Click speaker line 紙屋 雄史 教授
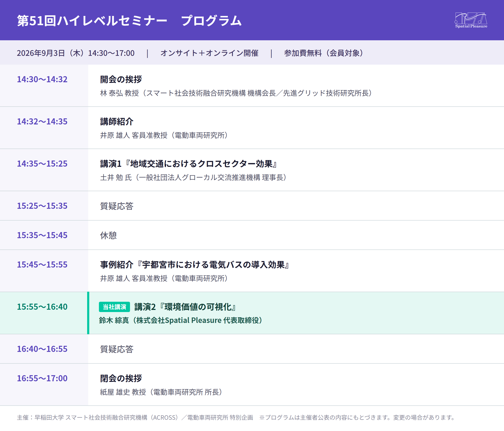The height and width of the screenshot is (431, 504). coord(161,392)
